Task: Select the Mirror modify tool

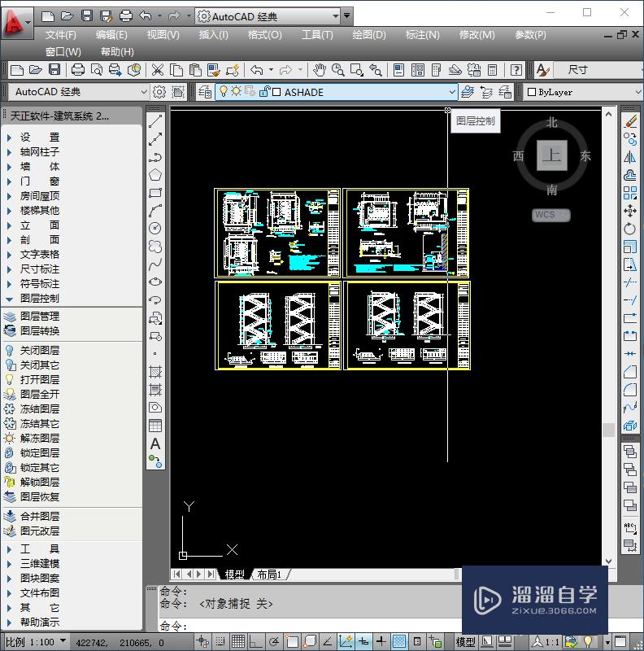Action: click(x=630, y=157)
